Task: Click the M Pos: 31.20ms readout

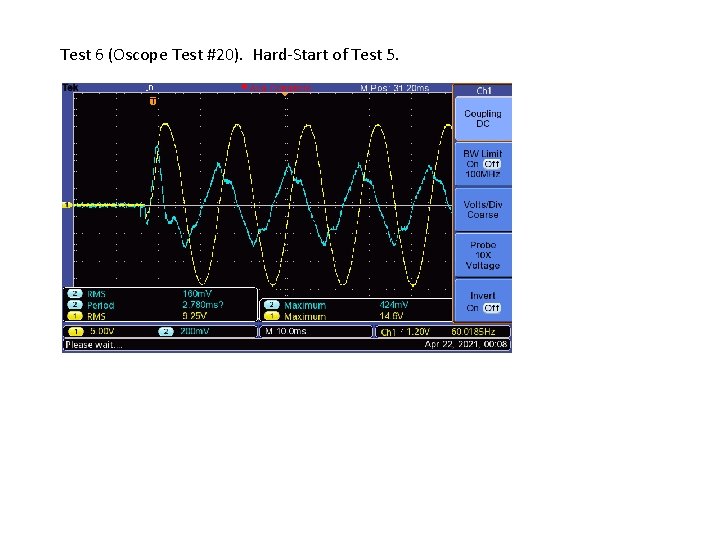Action: [394, 88]
